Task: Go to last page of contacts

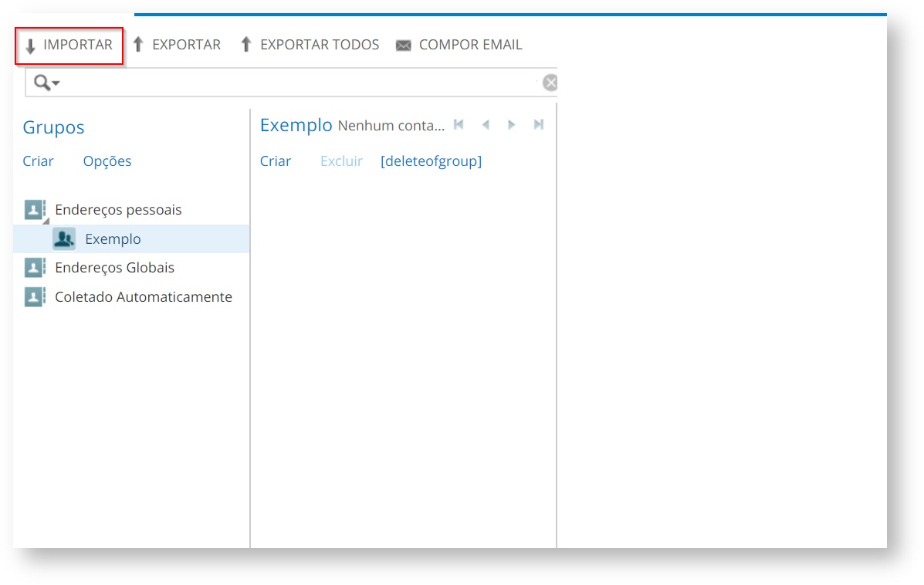Action: coord(539,125)
